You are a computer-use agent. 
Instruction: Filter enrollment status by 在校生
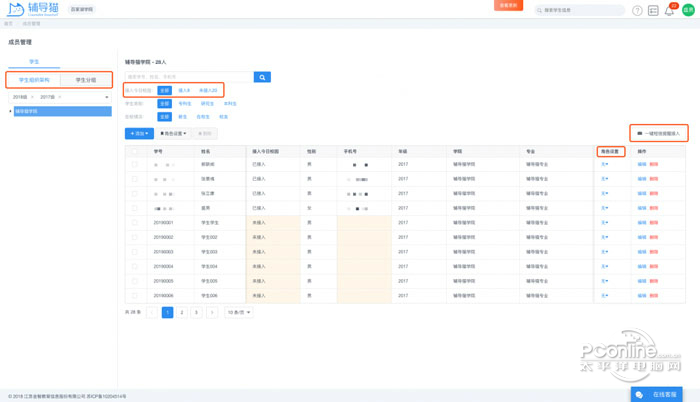click(x=203, y=117)
